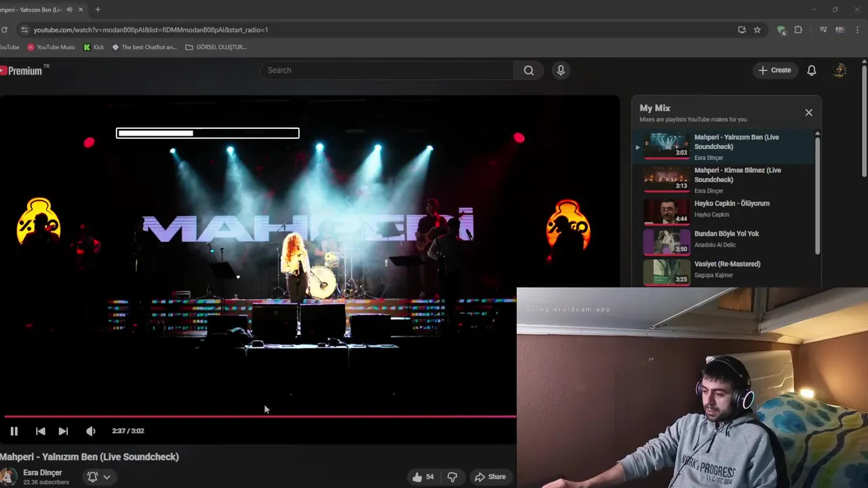Mute the tab using the tab speaker icon
The image size is (868, 488).
70,9
